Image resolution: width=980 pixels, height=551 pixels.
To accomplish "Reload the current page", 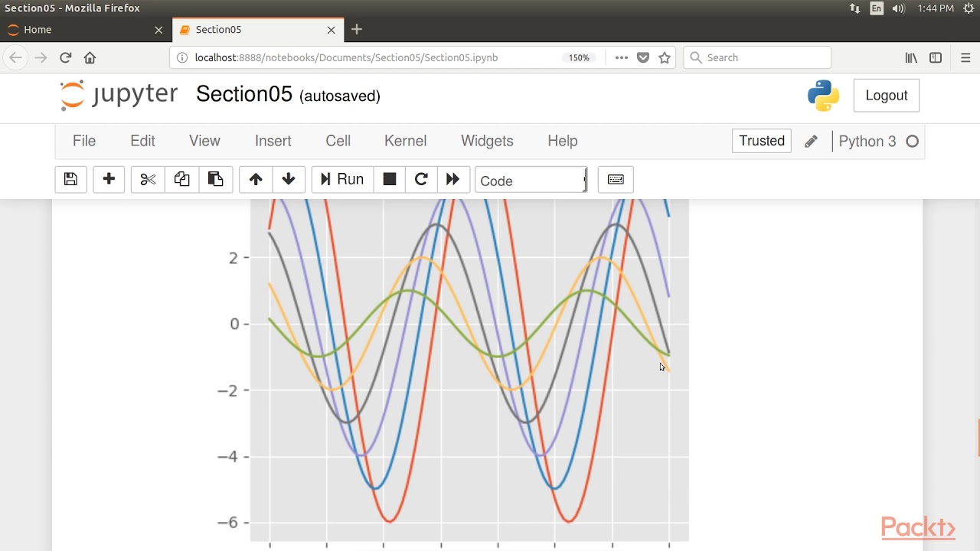I will point(66,57).
